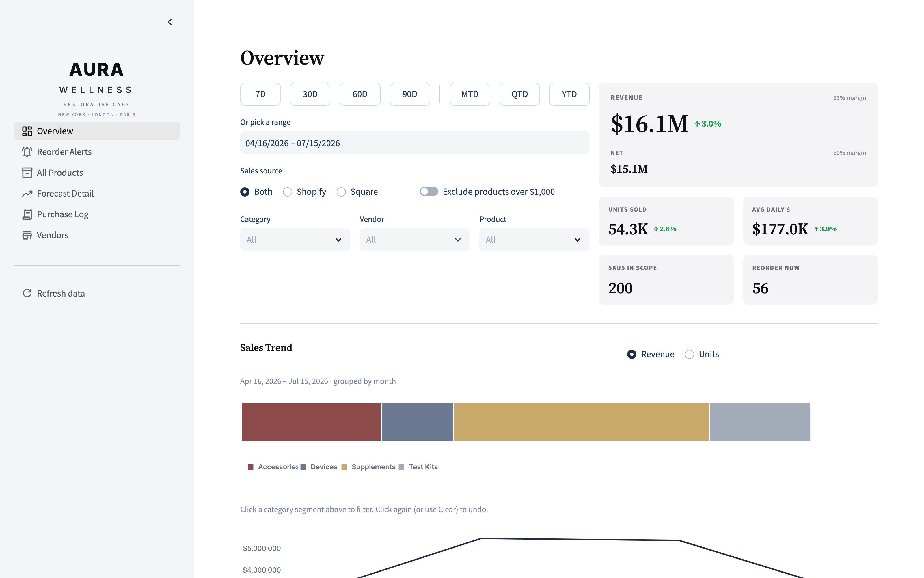Go to the Vendors page
924x578 pixels.
[97, 235]
